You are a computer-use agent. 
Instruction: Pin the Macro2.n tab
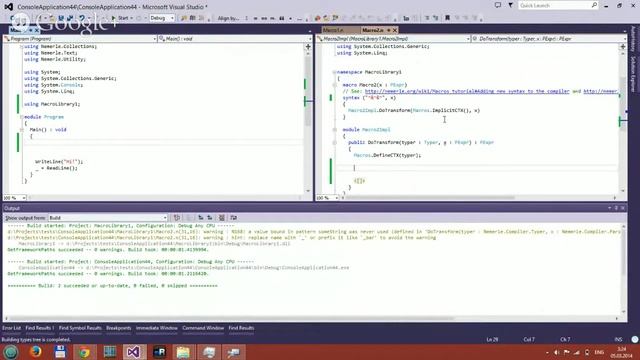(x=389, y=30)
